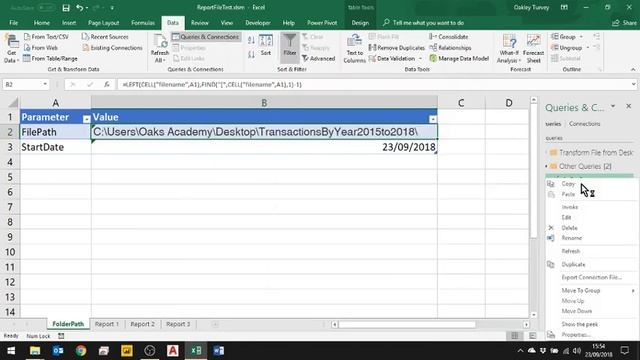The width and height of the screenshot is (640, 360).
Task: Open the Table Tools Design tab
Action: tap(360, 23)
